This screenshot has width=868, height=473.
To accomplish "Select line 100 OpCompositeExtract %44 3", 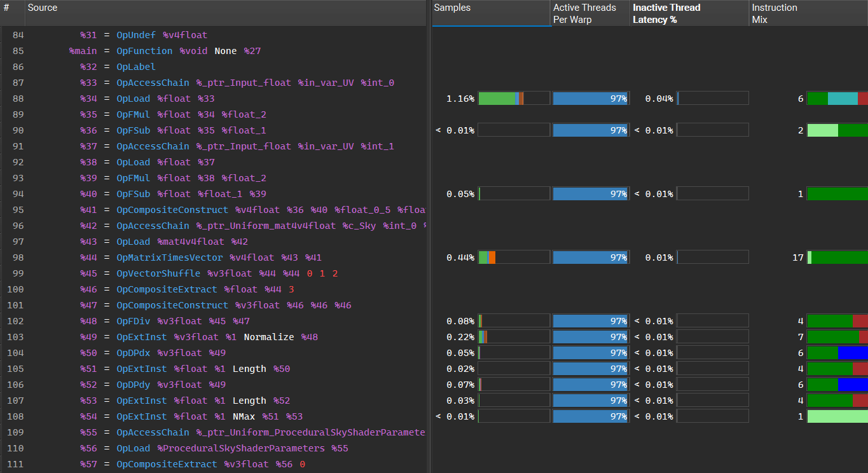I will point(213,289).
